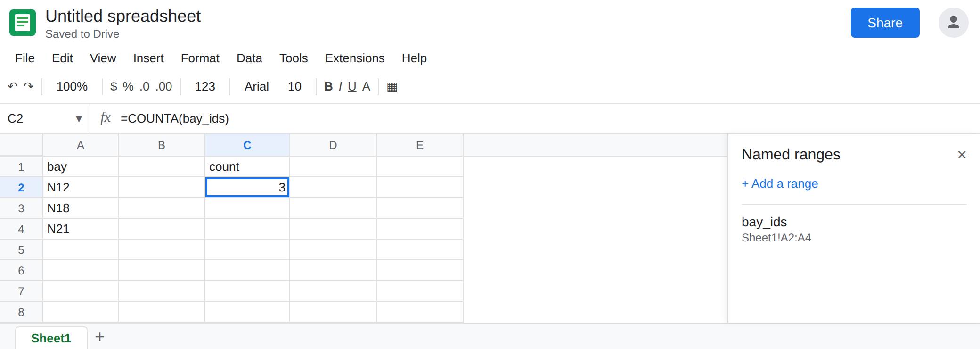Open the Arial font dropdown
980x349 pixels.
pos(257,87)
